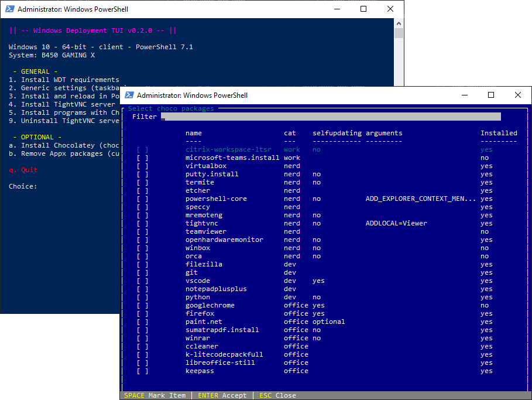Click the 'arguments' column header

coord(384,133)
